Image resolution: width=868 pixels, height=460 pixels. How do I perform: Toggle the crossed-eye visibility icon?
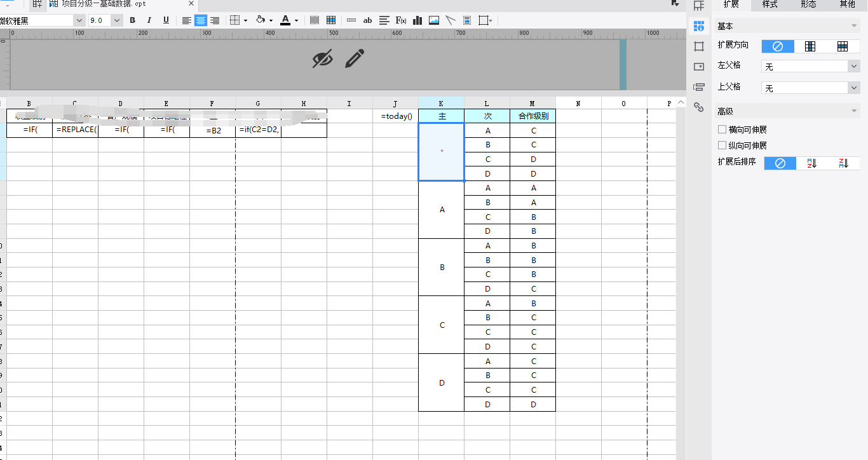[323, 58]
